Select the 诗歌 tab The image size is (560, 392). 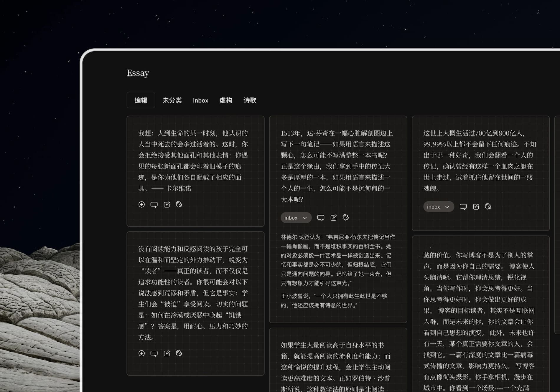pos(250,100)
